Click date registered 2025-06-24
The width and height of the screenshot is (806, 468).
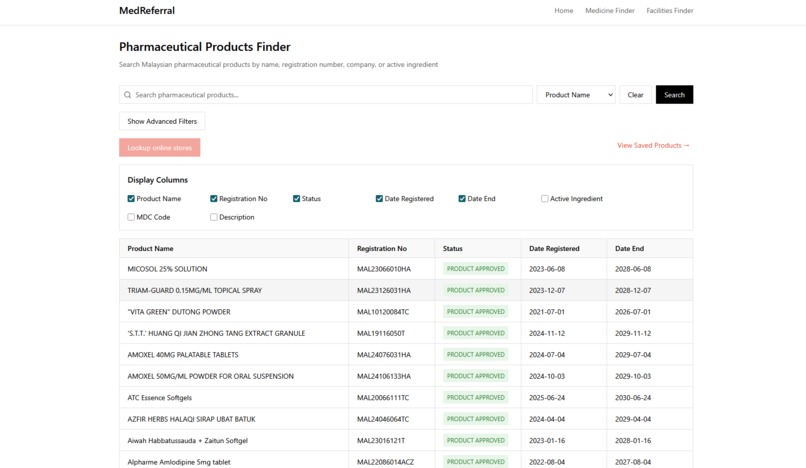click(x=547, y=398)
